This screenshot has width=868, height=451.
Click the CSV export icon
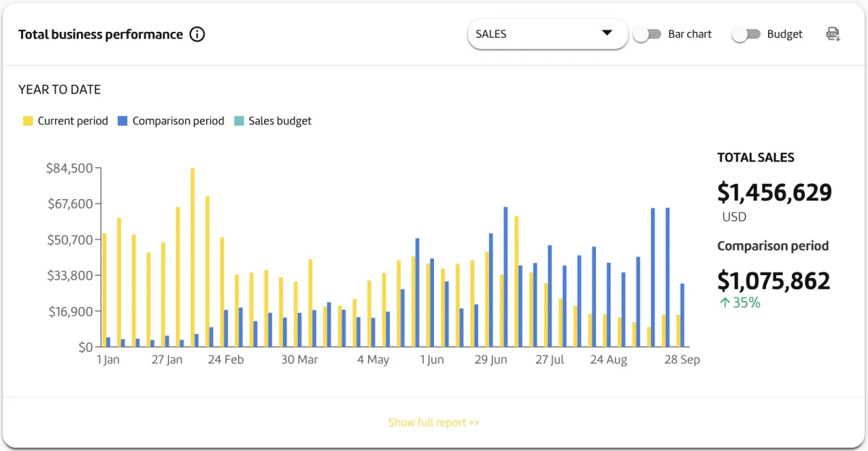click(833, 34)
